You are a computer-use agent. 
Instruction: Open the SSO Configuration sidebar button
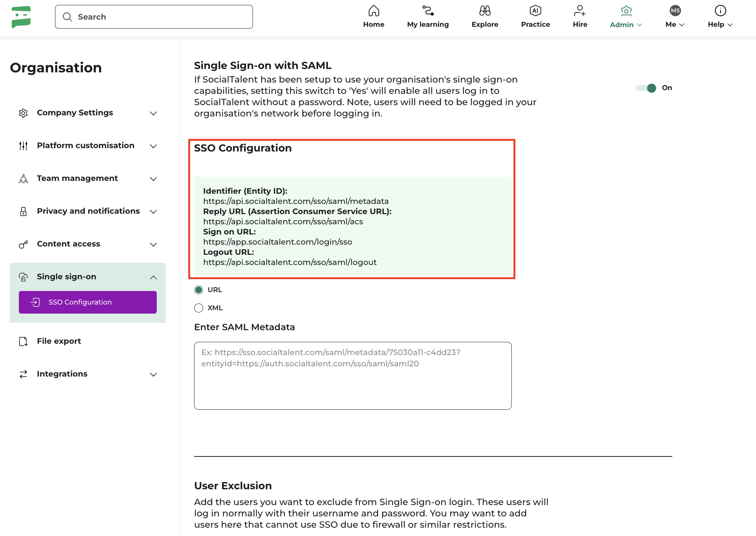coord(88,302)
